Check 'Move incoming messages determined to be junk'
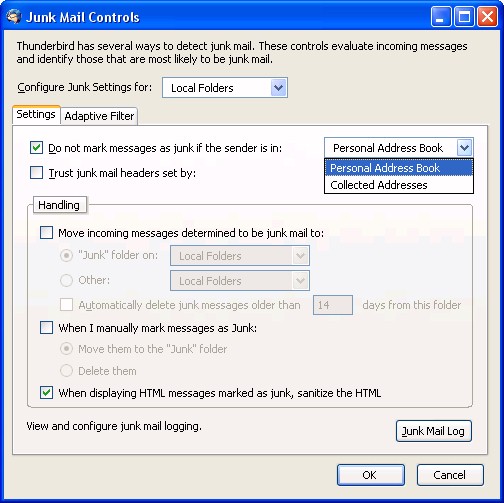Image resolution: width=504 pixels, height=503 pixels. point(46,232)
